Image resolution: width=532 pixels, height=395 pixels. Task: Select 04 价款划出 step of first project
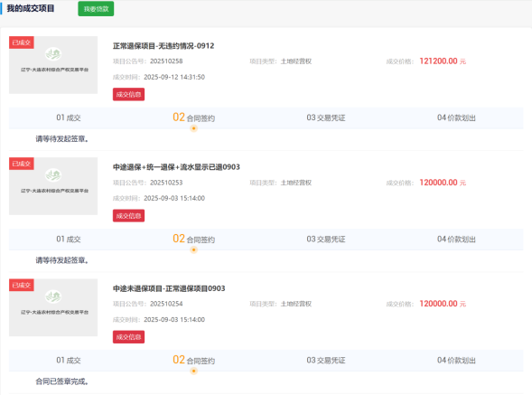(456, 118)
